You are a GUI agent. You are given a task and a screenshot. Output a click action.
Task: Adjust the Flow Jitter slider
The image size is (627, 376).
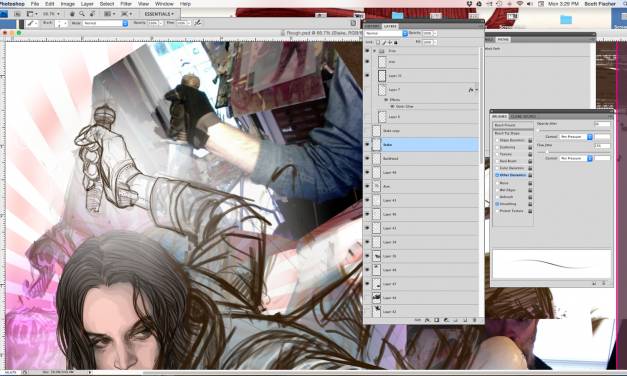point(547,152)
